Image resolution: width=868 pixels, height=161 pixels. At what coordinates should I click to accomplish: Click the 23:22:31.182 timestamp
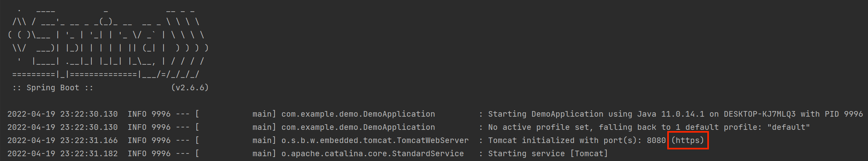click(89, 154)
